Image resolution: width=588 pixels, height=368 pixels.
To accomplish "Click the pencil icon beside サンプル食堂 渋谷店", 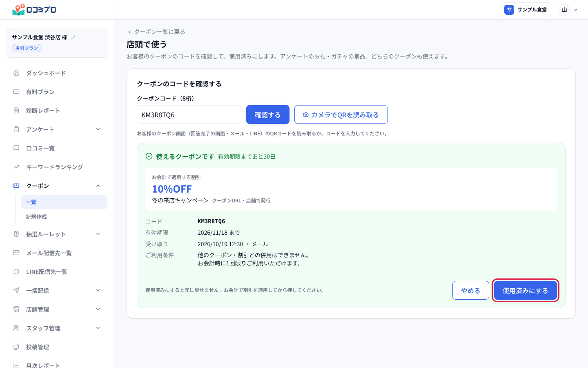I will [x=73, y=37].
